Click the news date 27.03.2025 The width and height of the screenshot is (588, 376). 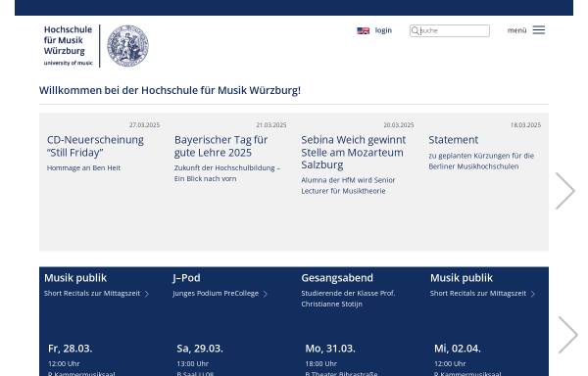tap(144, 125)
